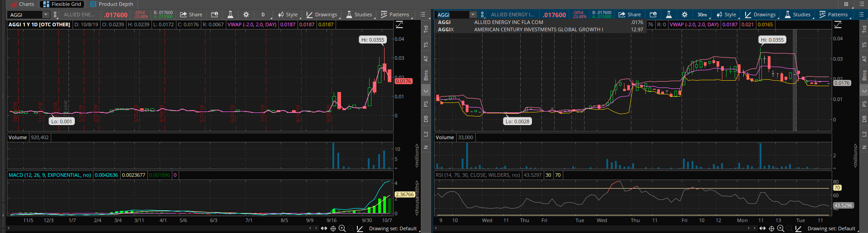The image size is (868, 233).
Task: Expand the 30m timeframe selector on right chart
Action: pos(702,15)
